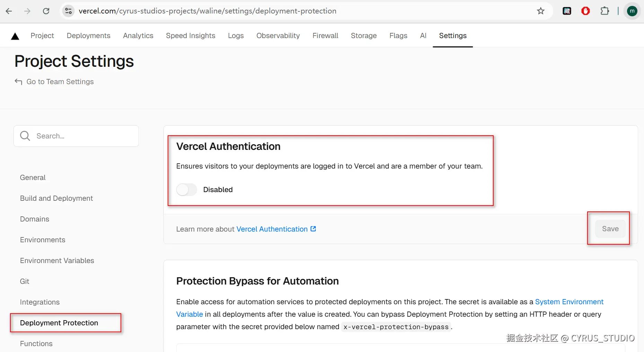Open the AI tab
The image size is (644, 352).
tap(423, 36)
